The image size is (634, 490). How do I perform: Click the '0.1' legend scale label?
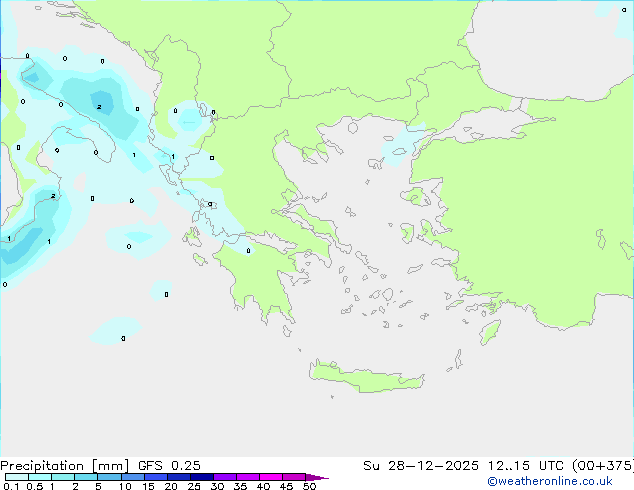click(11, 486)
